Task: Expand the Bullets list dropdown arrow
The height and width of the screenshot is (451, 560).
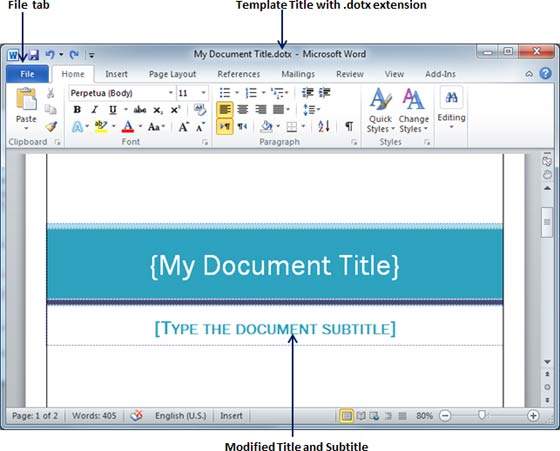Action: (x=237, y=93)
